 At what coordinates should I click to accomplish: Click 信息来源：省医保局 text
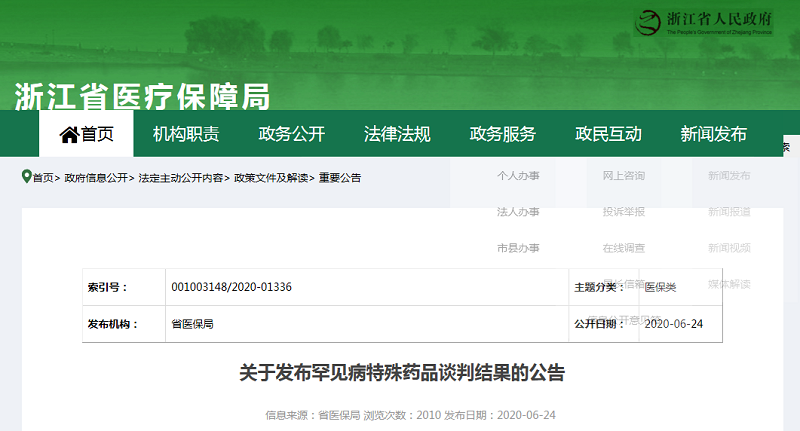tap(313, 415)
